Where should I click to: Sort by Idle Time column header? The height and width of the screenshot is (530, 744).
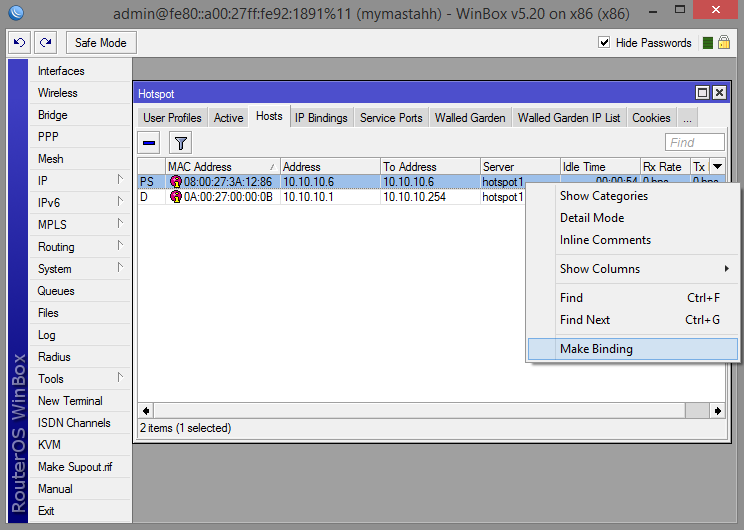(x=600, y=167)
